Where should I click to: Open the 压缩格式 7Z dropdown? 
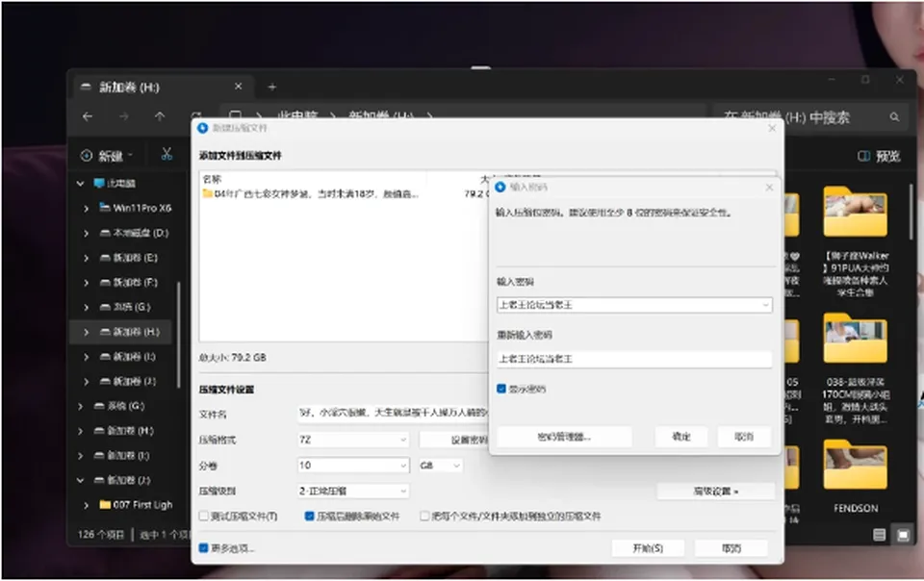[x=353, y=440]
